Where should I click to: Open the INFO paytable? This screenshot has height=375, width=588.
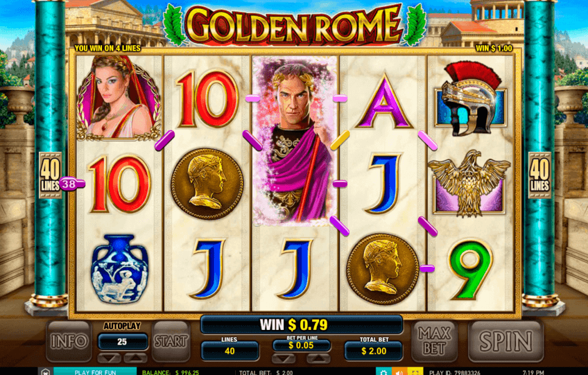pos(69,341)
